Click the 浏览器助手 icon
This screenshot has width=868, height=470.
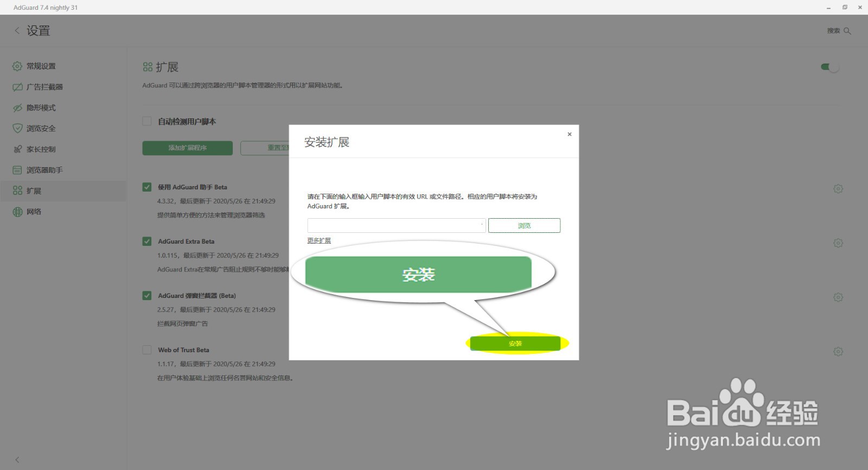[17, 170]
